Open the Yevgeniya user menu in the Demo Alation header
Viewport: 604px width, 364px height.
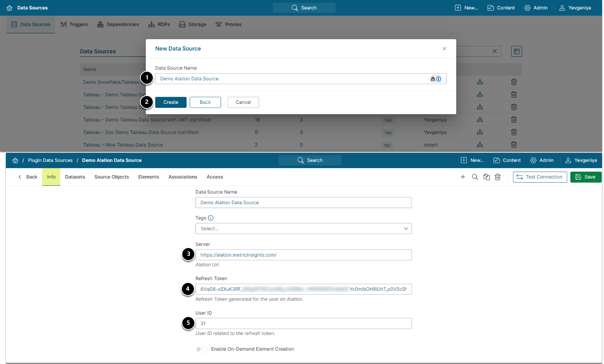(x=581, y=160)
